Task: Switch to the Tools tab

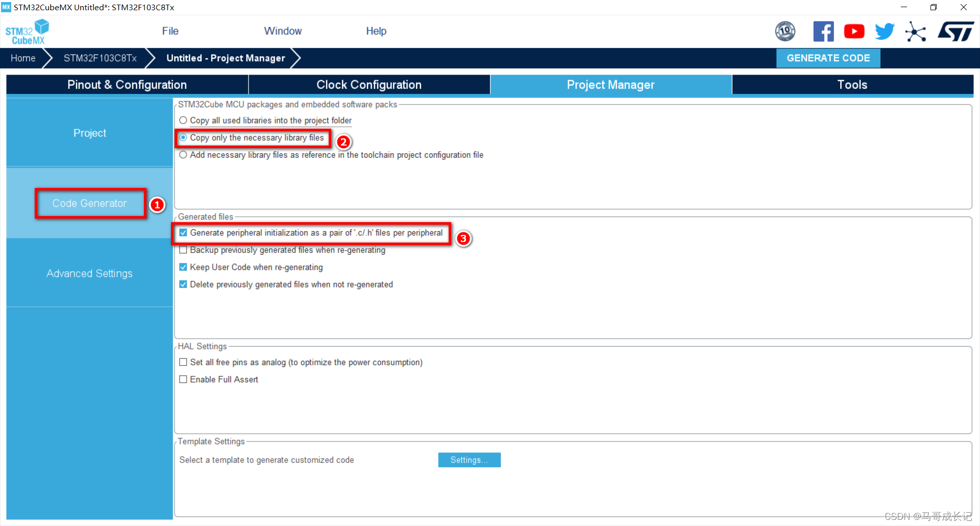Action: 852,85
